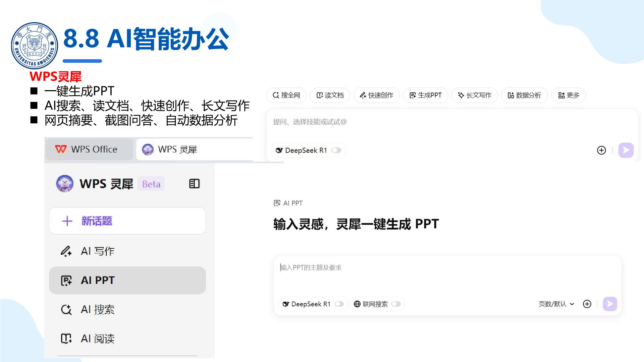This screenshot has height=362, width=644.
Task: Click the AI PPT icon above the headline
Action: pos(277,203)
